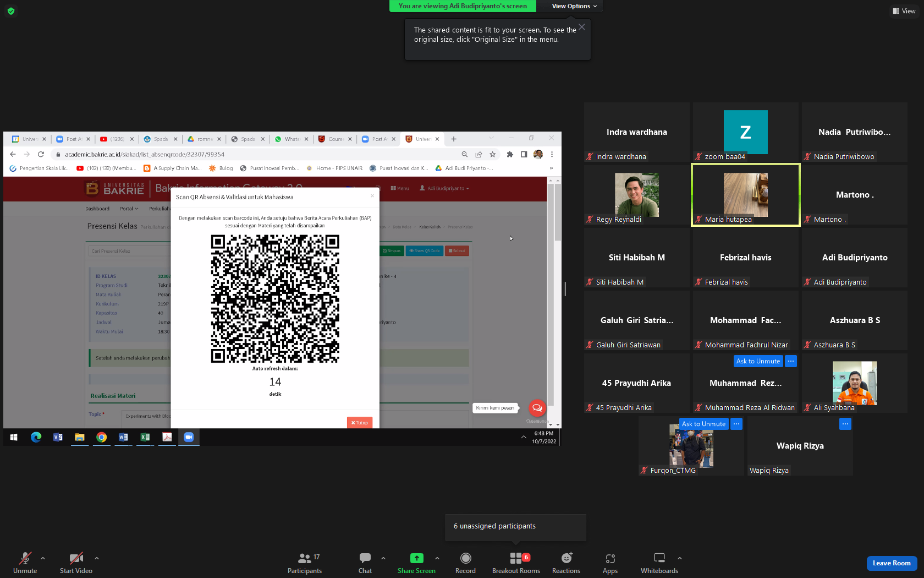
Task: Open the Chat panel
Action: (365, 563)
